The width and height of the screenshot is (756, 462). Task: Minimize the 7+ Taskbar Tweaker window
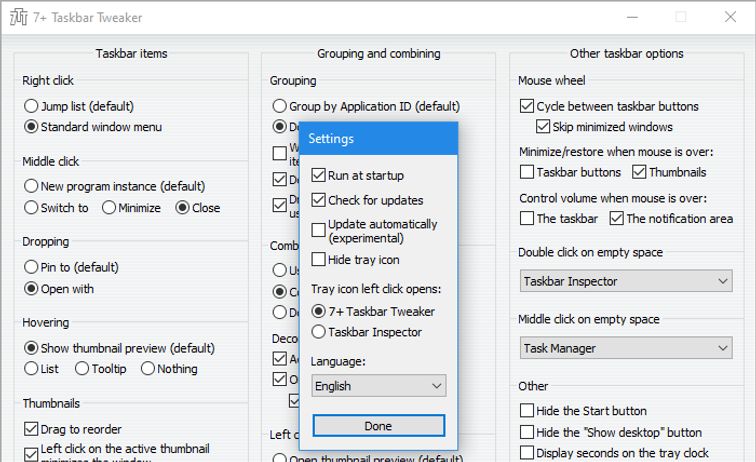pos(632,17)
